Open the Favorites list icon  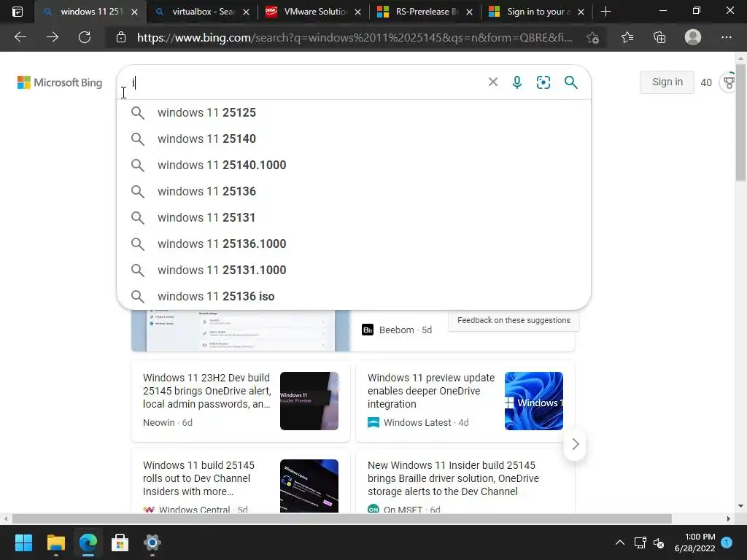point(627,37)
